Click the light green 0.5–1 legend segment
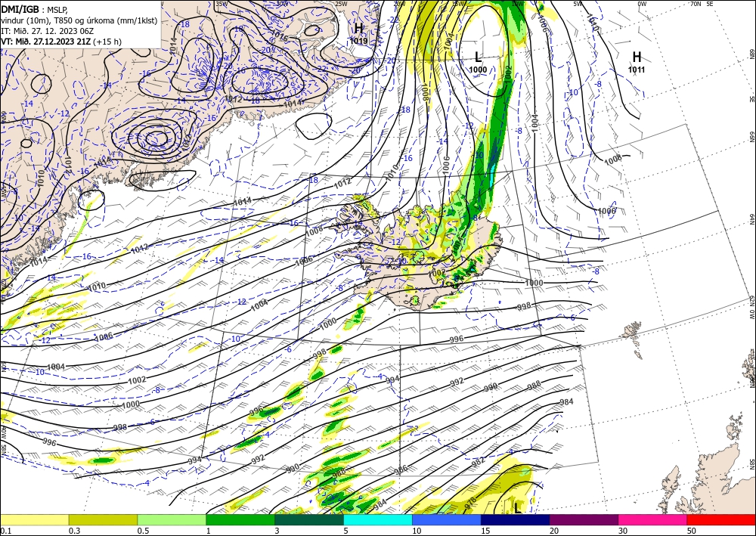Viewport: 756px width, 536px height. click(x=172, y=519)
